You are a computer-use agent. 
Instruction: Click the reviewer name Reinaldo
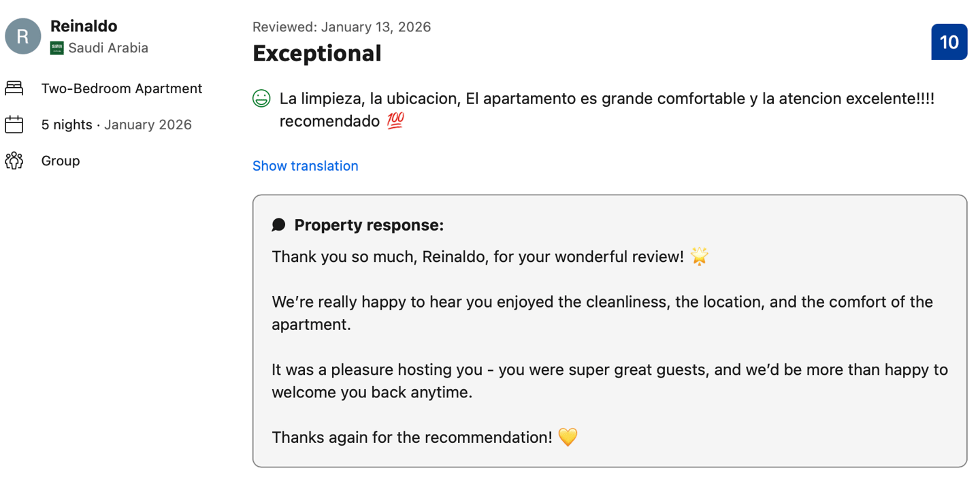click(x=84, y=27)
